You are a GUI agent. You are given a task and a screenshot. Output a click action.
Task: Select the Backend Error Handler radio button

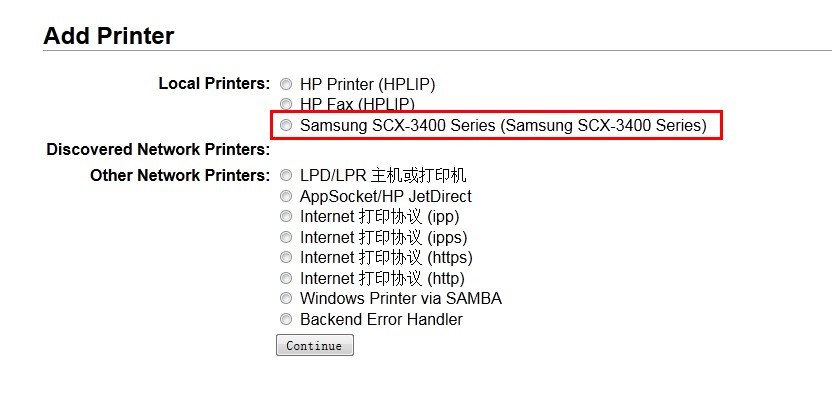(x=286, y=320)
